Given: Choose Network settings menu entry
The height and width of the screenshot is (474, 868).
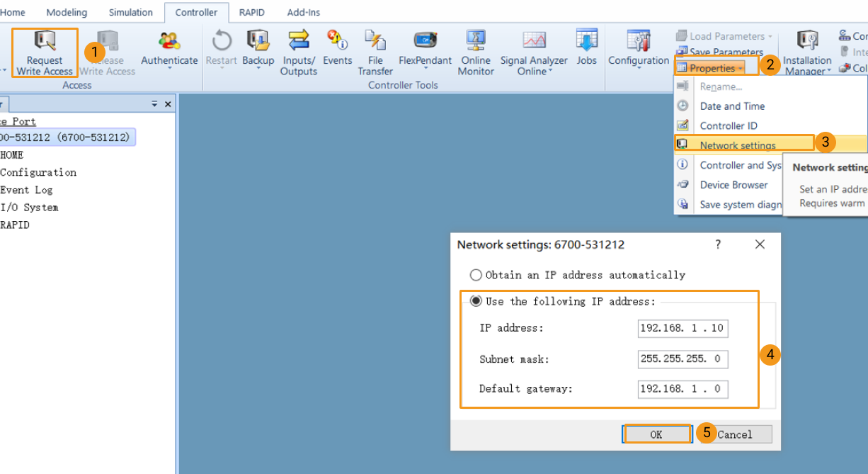Looking at the screenshot, I should tap(738, 145).
